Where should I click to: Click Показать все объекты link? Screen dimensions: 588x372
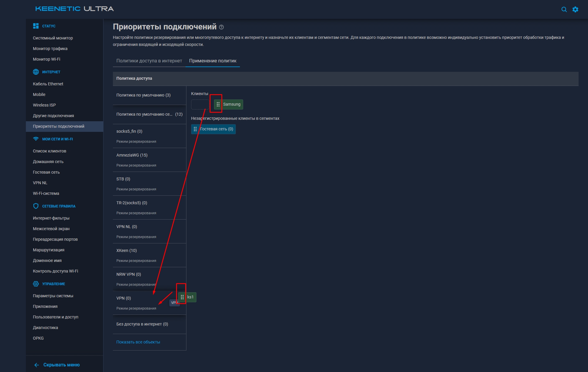(138, 342)
